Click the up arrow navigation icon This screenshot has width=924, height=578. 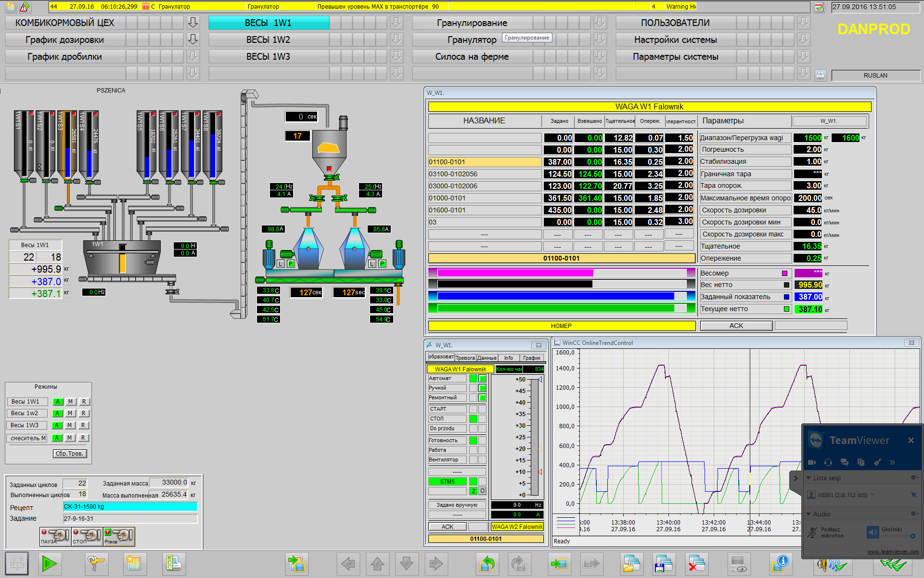[x=377, y=563]
